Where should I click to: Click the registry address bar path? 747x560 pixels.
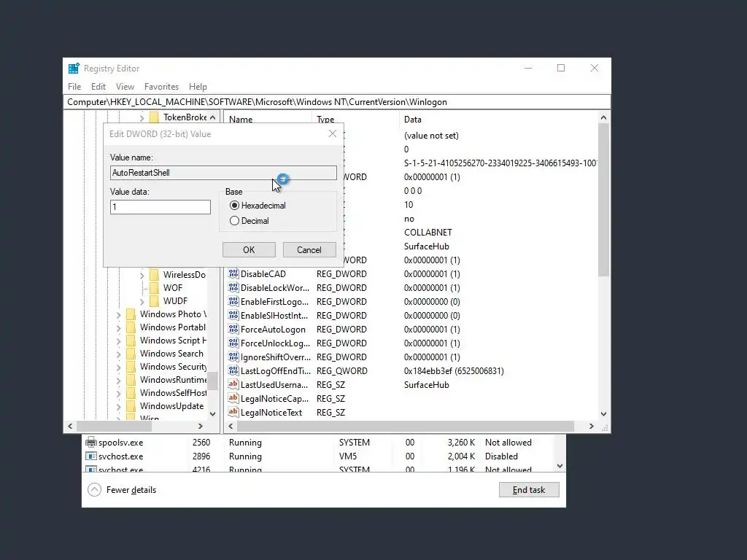[x=337, y=102]
